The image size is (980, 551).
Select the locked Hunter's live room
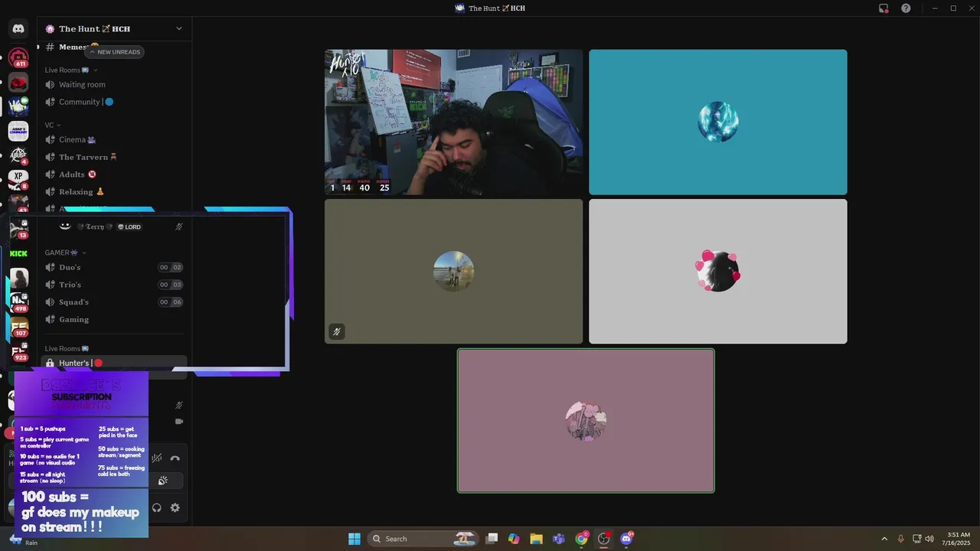coord(113,363)
